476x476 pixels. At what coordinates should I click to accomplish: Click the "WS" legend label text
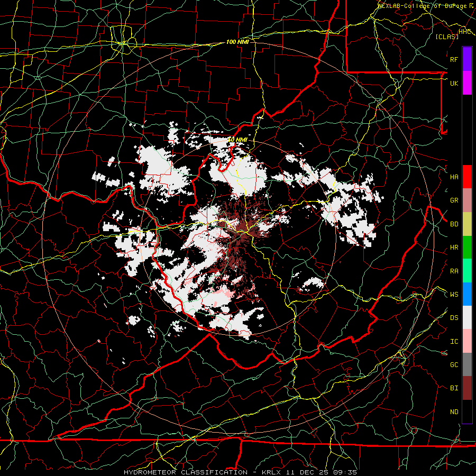(454, 295)
